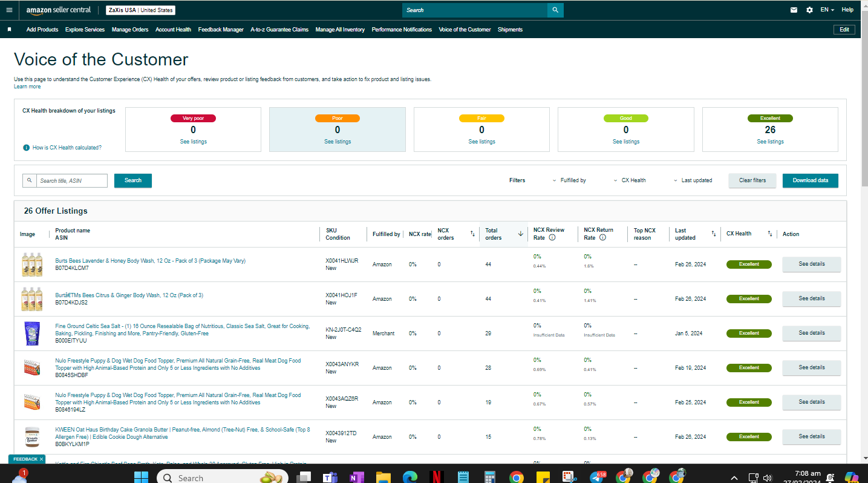Open the messages envelope icon

[x=794, y=10]
